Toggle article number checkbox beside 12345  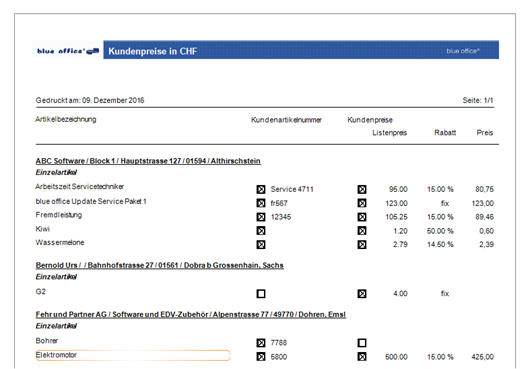tap(261, 217)
